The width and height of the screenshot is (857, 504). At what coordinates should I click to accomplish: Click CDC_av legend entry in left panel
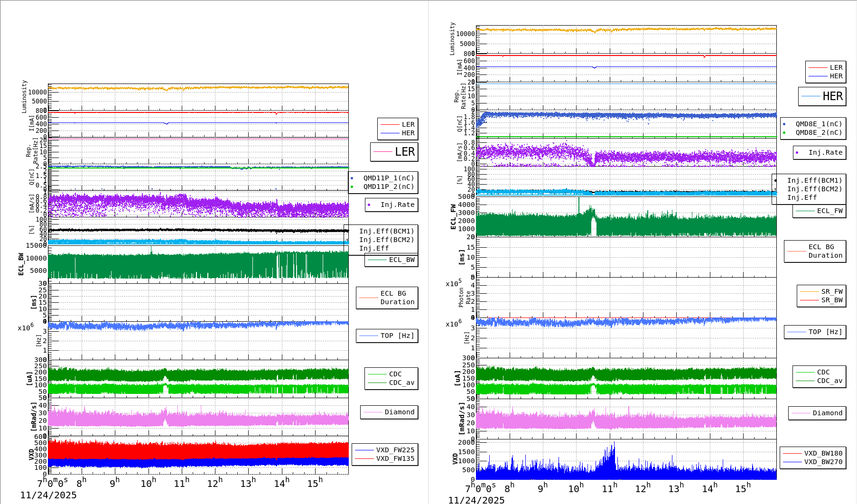click(x=401, y=383)
